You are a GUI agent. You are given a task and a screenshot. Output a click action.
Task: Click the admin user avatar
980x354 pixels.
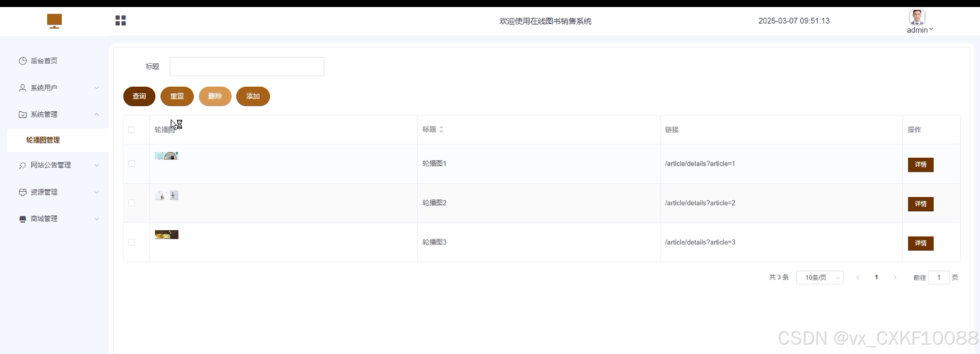[x=917, y=17]
